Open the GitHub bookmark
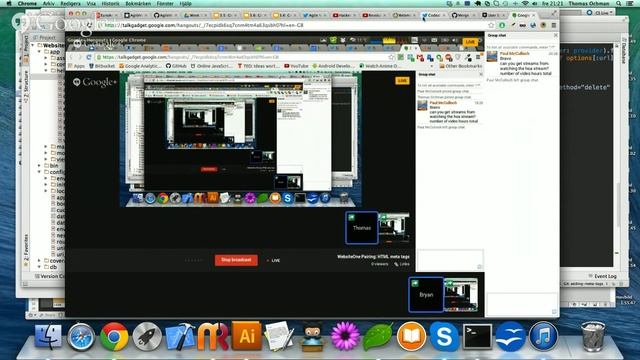This screenshot has width=640, height=360. pos(176,66)
